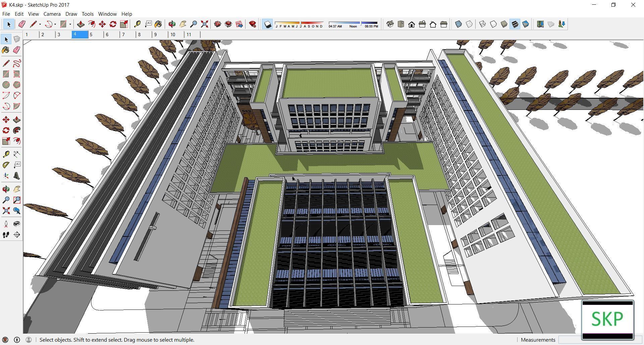Switch to Left view icon
Screen dimensions: 644x345
click(x=444, y=24)
